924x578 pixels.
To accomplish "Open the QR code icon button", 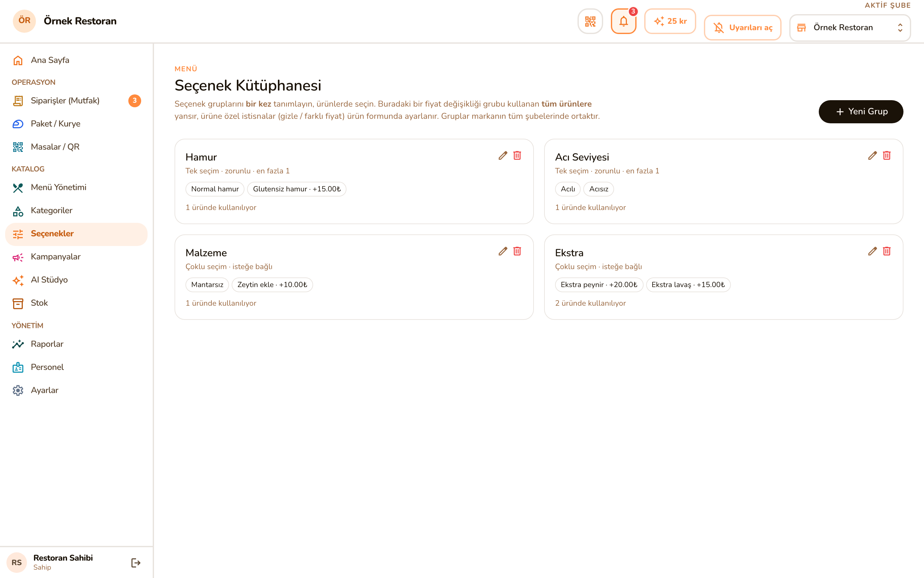I will click(590, 22).
